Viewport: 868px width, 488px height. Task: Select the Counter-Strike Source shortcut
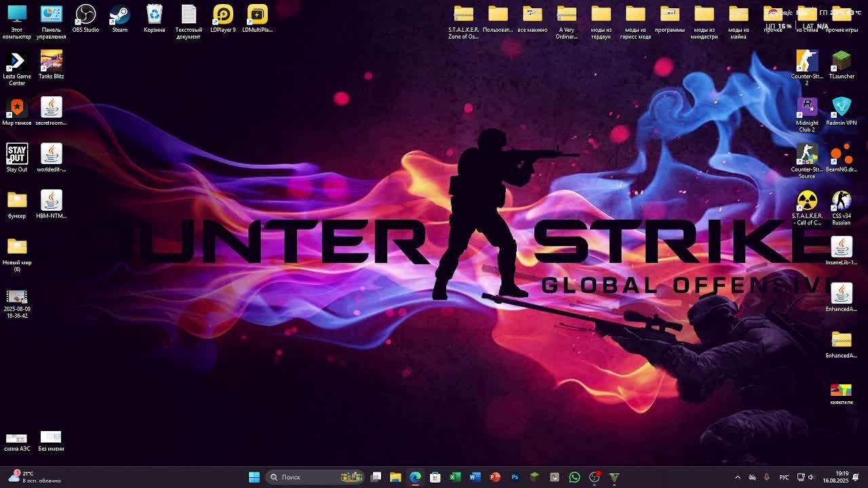tap(807, 161)
